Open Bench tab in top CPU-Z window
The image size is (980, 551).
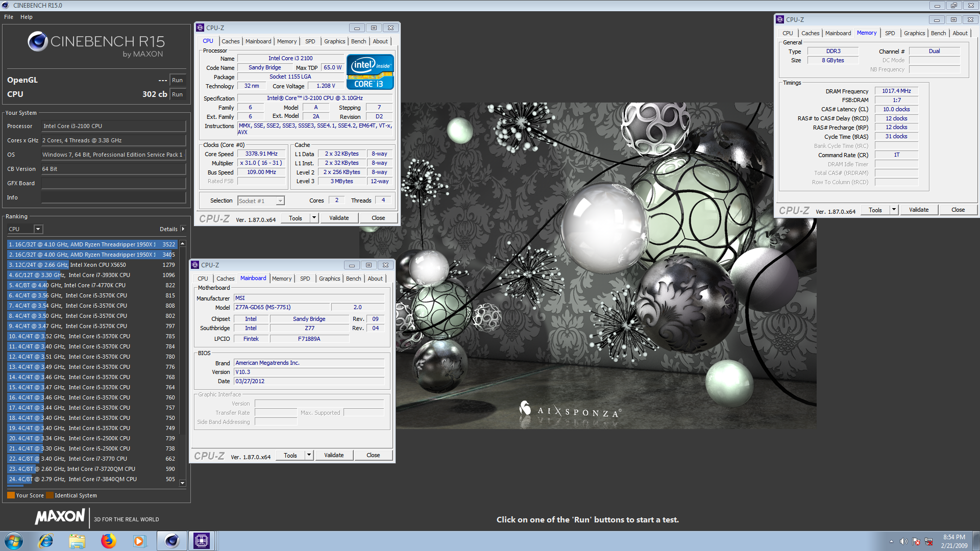tap(358, 41)
